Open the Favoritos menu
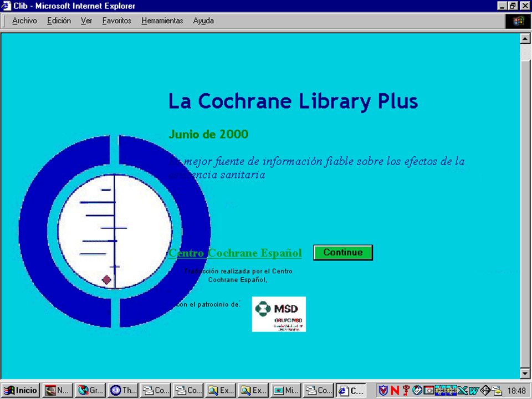 [117, 21]
